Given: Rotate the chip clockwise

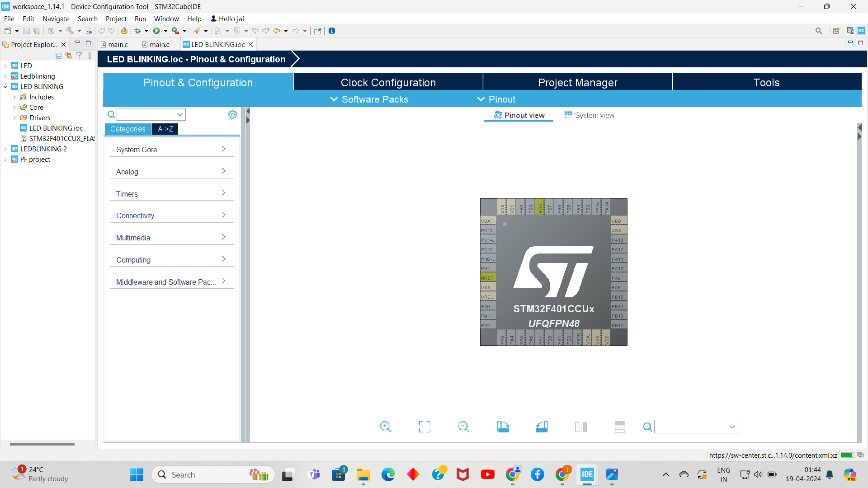Looking at the screenshot, I should (503, 427).
